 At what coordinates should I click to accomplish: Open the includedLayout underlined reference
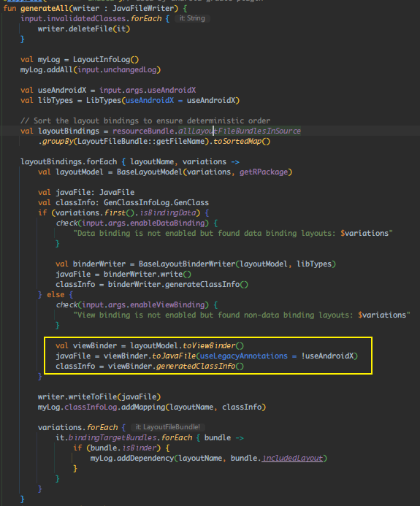(x=292, y=459)
